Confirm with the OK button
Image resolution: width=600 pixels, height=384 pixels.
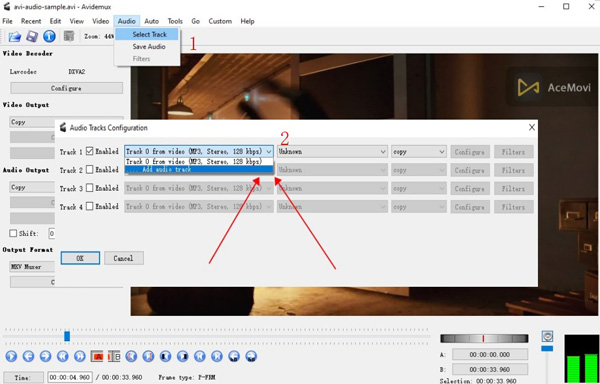(80, 258)
